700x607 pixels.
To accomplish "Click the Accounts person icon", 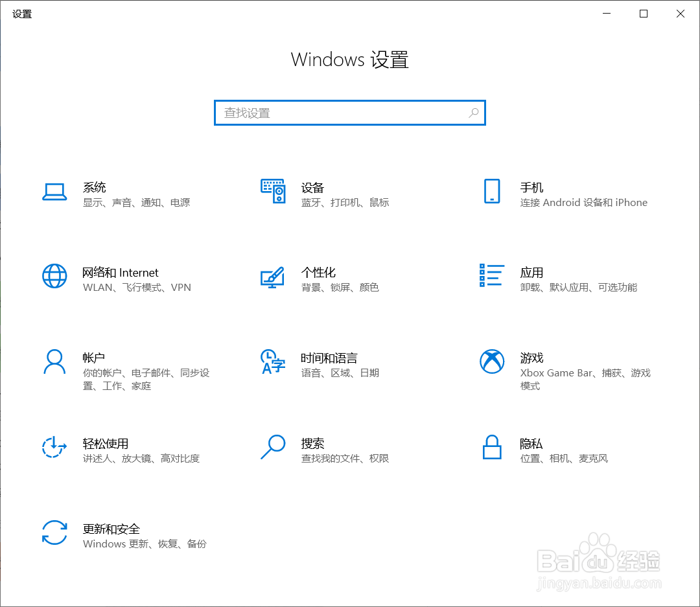I will 54,362.
